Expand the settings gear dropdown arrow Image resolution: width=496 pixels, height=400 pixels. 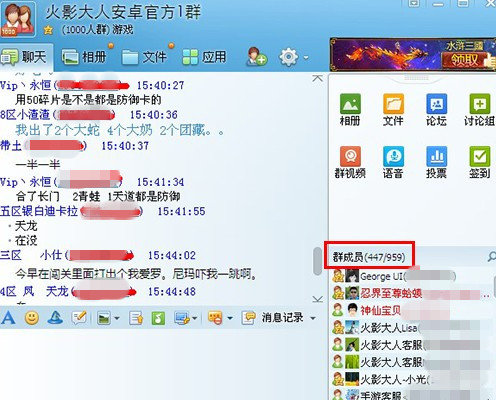pos(306,58)
